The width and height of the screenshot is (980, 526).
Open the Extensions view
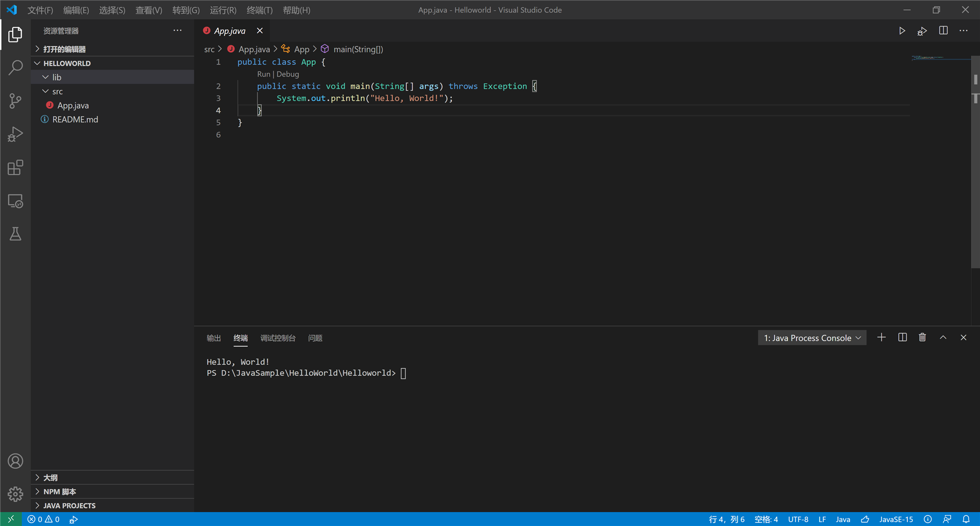click(15, 168)
